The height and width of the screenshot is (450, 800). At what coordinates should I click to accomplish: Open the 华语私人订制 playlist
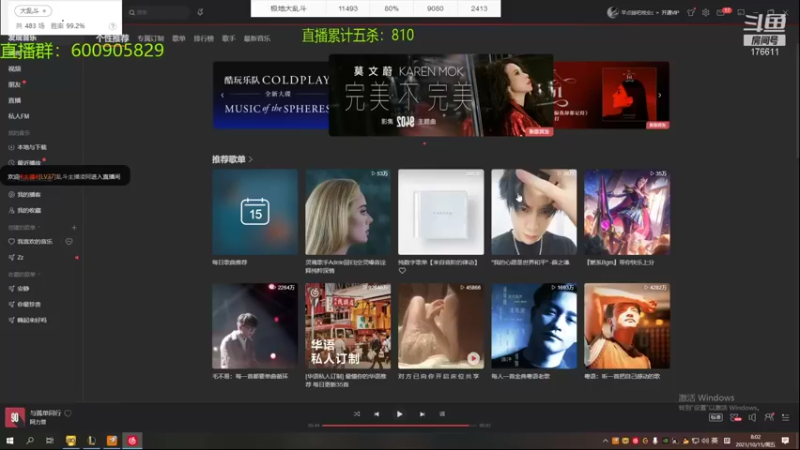coord(348,326)
